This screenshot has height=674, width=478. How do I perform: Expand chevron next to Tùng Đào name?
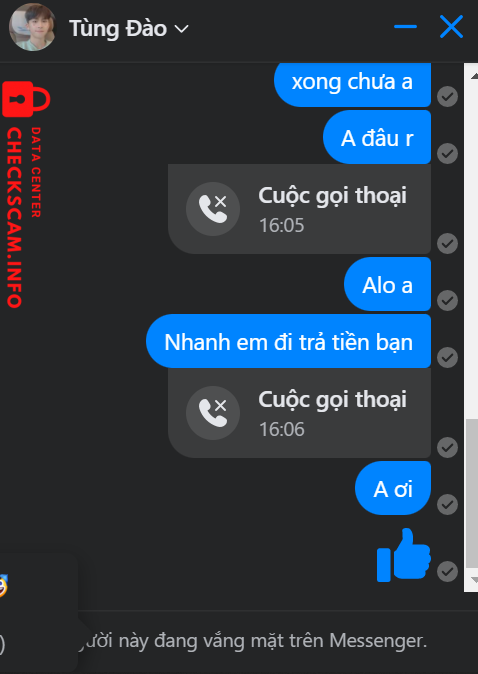click(181, 29)
